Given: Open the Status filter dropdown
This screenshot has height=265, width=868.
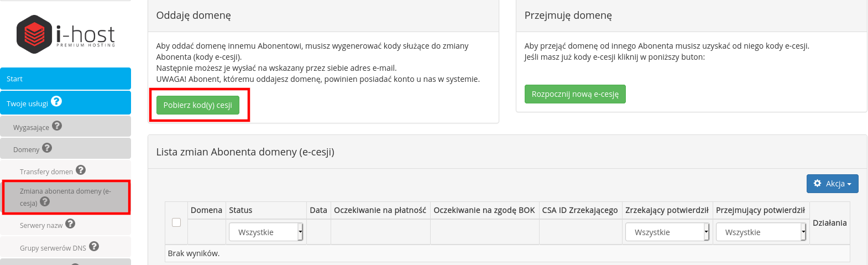Looking at the screenshot, I should click(x=266, y=232).
